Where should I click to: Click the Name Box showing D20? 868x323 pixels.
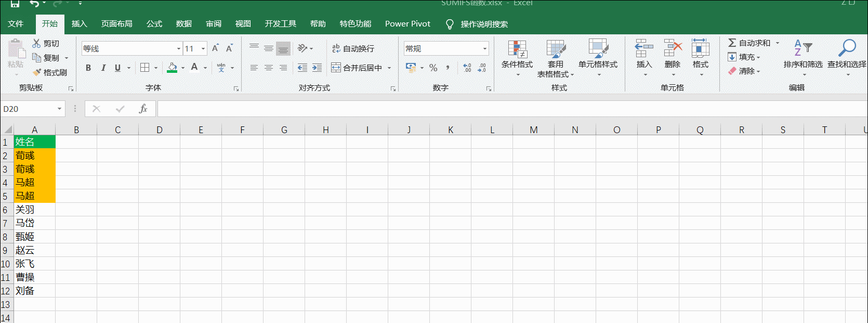pos(32,109)
